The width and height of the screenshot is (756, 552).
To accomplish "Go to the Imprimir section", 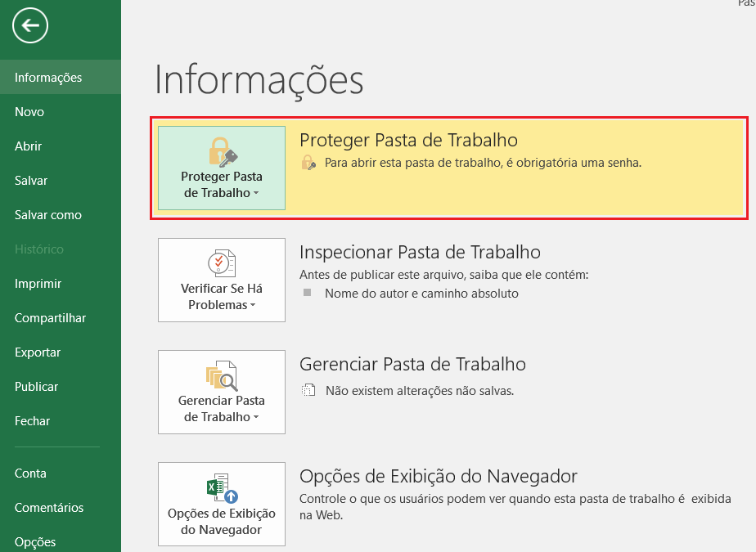I will tap(38, 284).
